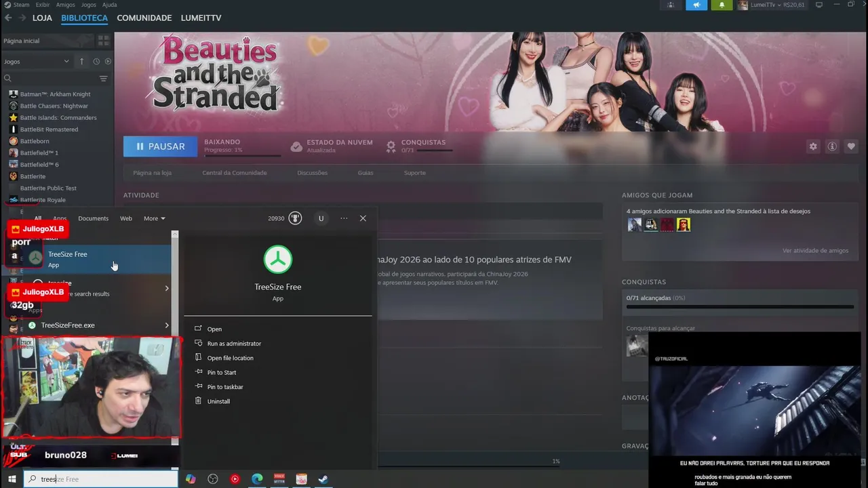Open the Jogos category dropdown
Viewport: 868px width, 488px height.
point(37,61)
